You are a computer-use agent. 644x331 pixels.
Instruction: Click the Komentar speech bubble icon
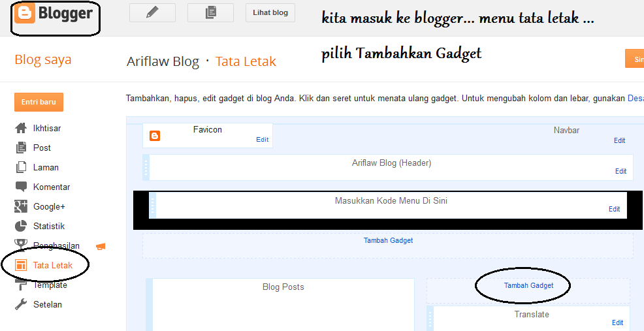coord(21,187)
